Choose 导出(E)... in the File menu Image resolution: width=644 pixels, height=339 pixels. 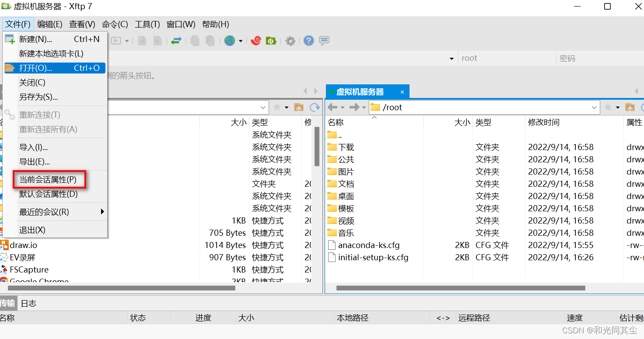click(x=55, y=161)
